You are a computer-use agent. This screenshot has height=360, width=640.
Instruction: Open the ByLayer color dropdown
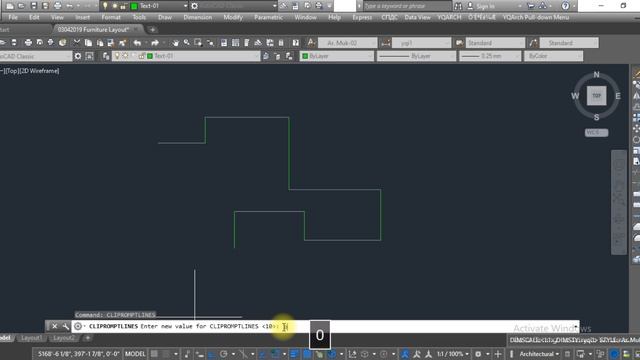pyautogui.click(x=337, y=56)
